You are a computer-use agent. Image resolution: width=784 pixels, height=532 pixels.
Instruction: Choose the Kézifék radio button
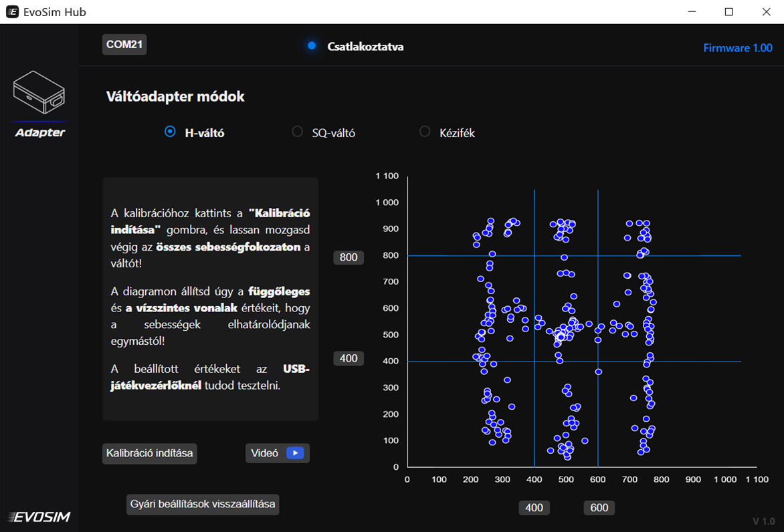click(425, 132)
